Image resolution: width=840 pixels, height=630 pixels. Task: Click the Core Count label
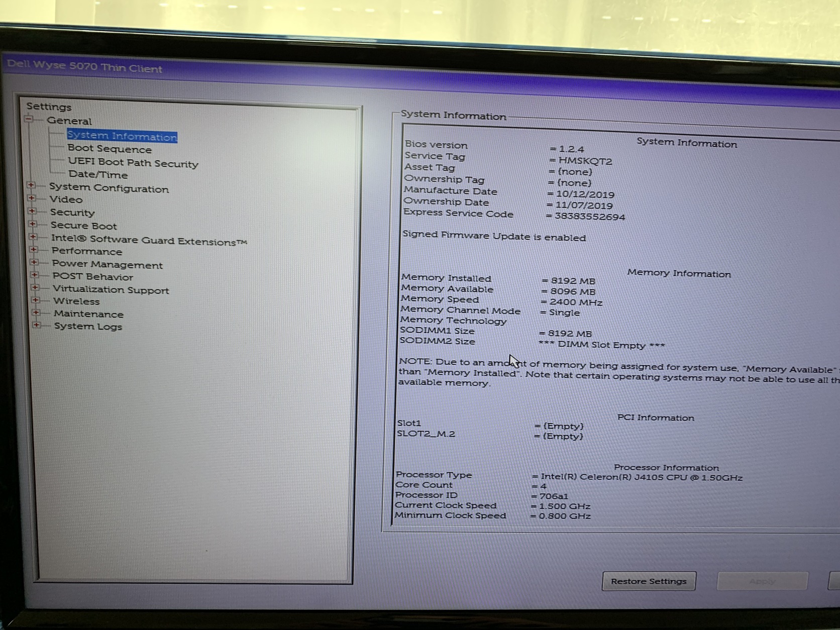coord(424,485)
